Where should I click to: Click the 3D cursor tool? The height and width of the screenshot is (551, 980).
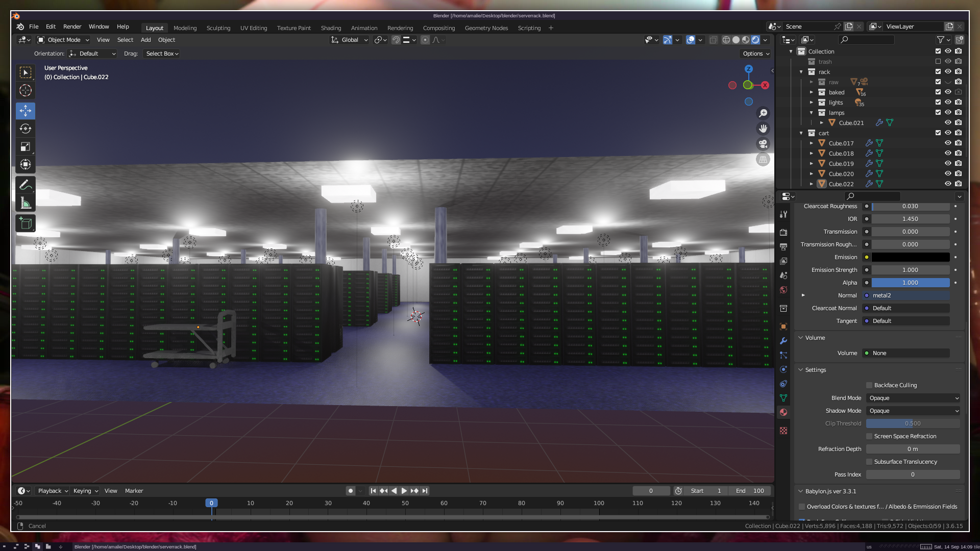(26, 91)
